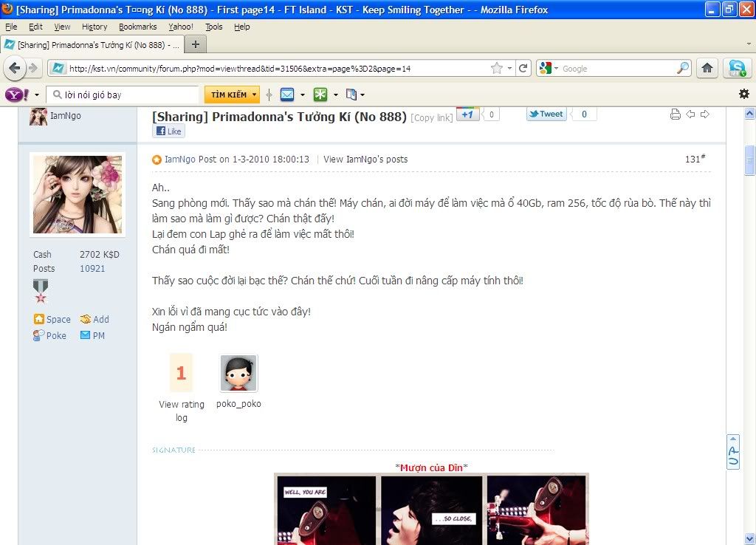Open the list all tabs dropdown
Screen dimensions: 756x545
tap(749, 44)
